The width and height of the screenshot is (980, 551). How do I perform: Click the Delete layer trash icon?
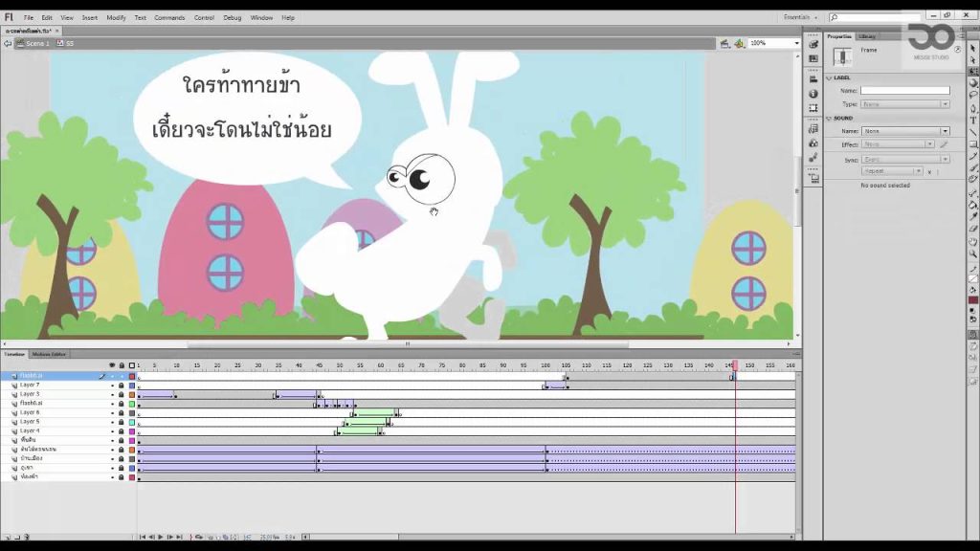coord(26,537)
